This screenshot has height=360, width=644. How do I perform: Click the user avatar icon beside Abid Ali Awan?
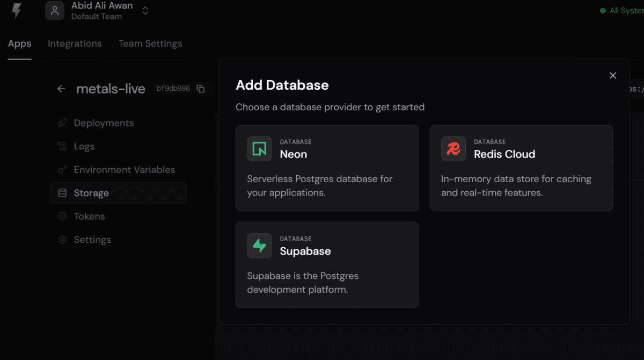click(x=55, y=10)
